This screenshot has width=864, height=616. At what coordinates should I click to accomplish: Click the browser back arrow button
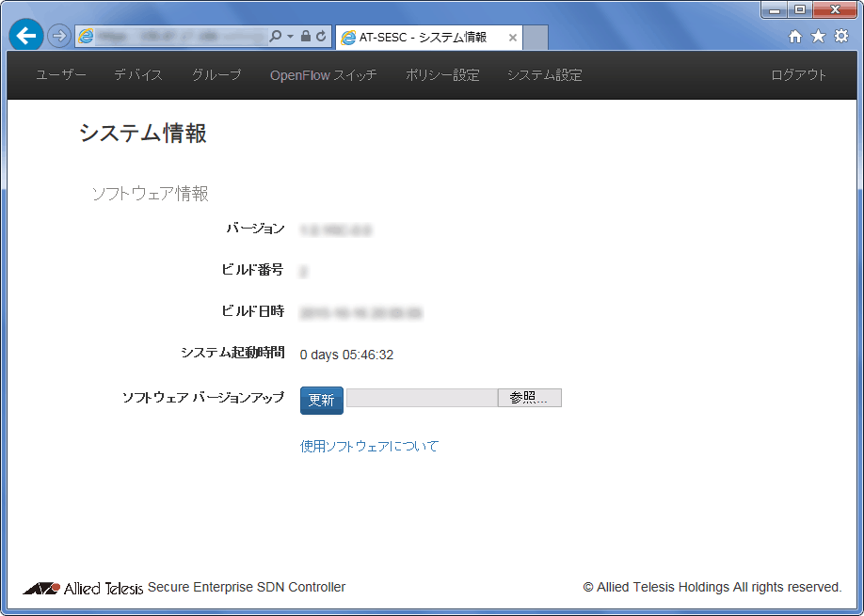[26, 37]
